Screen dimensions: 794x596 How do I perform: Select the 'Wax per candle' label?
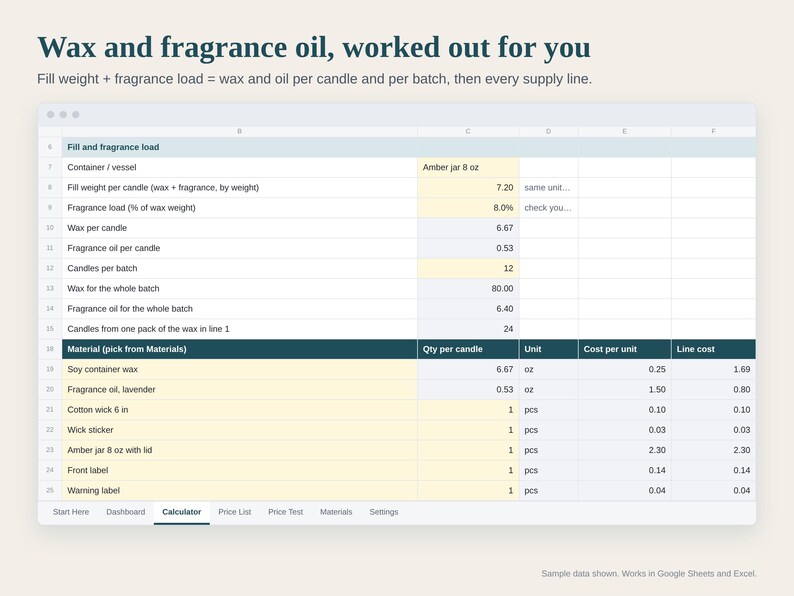(97, 228)
